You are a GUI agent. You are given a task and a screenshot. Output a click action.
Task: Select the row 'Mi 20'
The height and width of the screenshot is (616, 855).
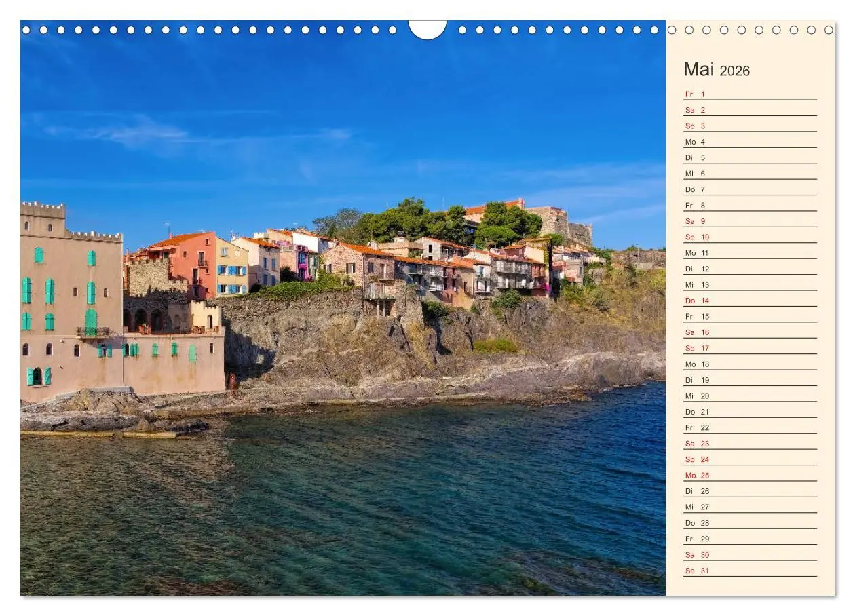pos(750,396)
